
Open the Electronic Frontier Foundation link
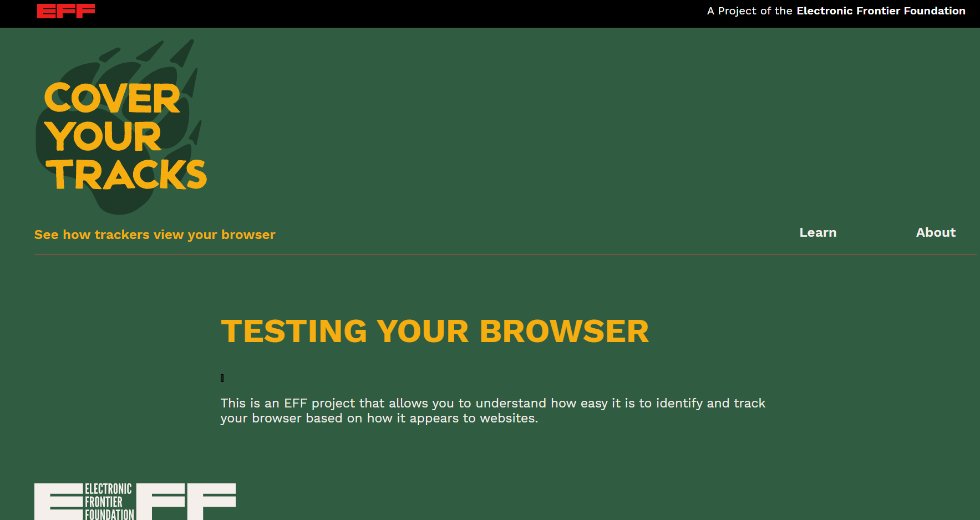(881, 11)
